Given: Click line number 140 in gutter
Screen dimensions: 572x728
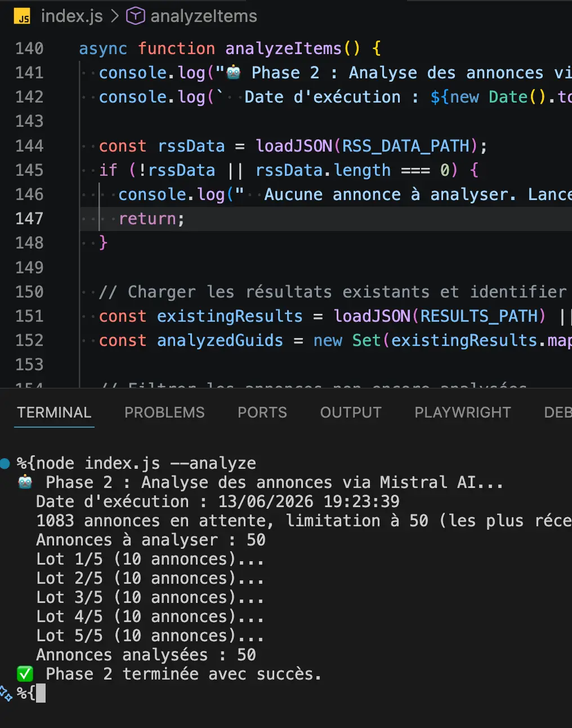Looking at the screenshot, I should coord(29,48).
